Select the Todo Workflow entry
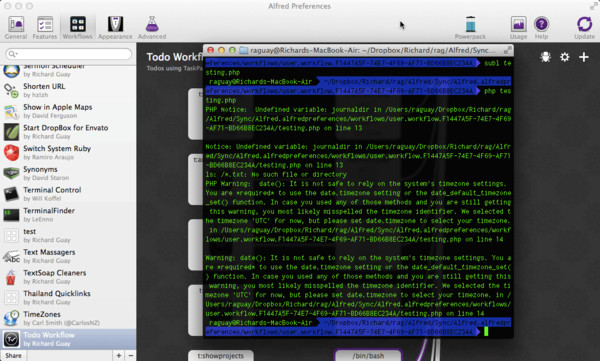The width and height of the screenshot is (600, 361). (68, 339)
